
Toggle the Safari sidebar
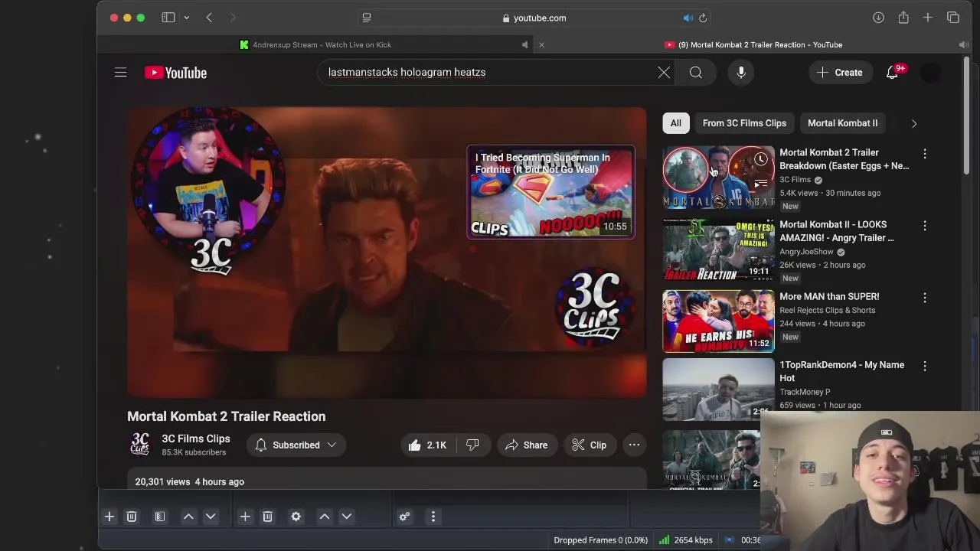pos(168,18)
